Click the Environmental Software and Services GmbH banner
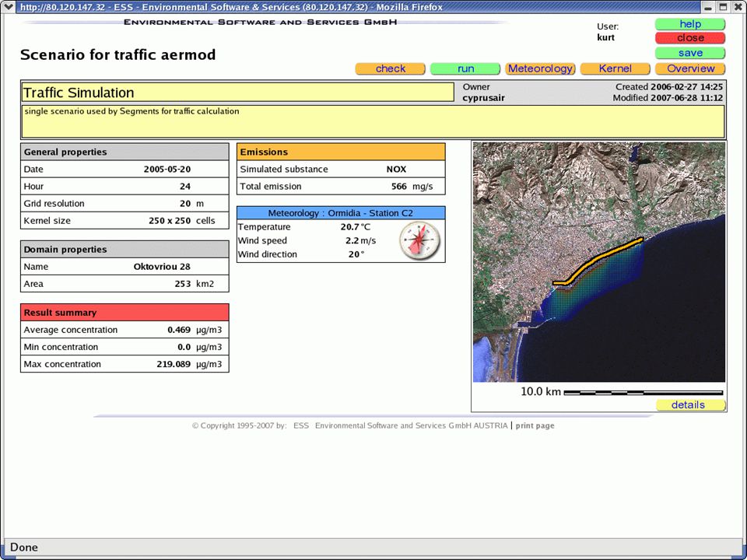Image resolution: width=747 pixels, height=560 pixels. click(x=260, y=22)
